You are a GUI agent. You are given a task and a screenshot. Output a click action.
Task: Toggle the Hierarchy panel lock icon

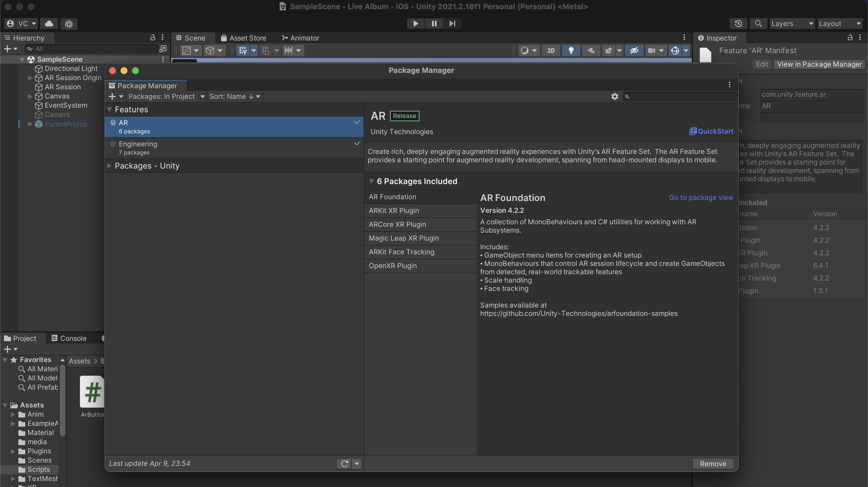point(152,37)
